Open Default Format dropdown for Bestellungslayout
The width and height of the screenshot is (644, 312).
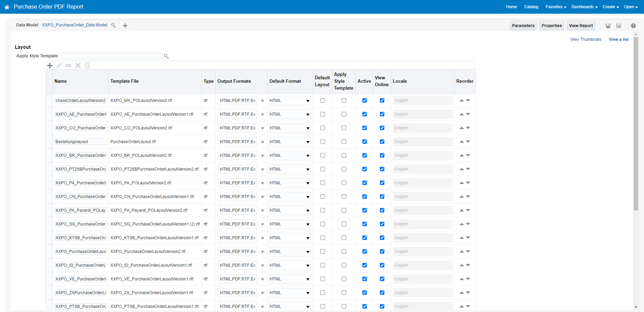308,141
